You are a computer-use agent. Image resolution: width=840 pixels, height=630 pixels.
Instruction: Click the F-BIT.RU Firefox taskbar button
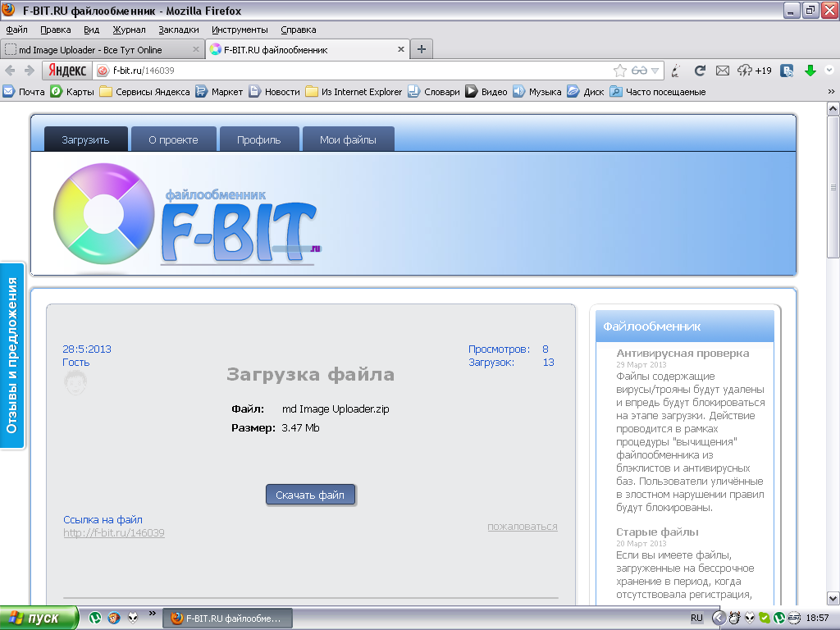click(228, 619)
